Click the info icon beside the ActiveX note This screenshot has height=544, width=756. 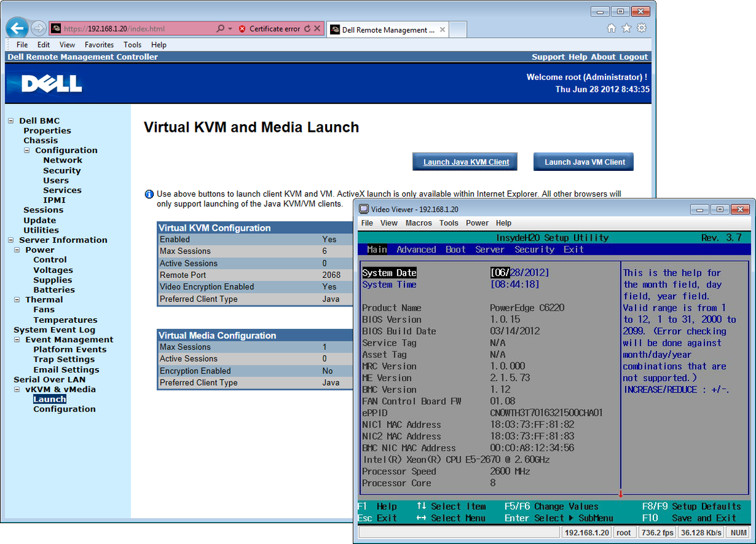[149, 194]
